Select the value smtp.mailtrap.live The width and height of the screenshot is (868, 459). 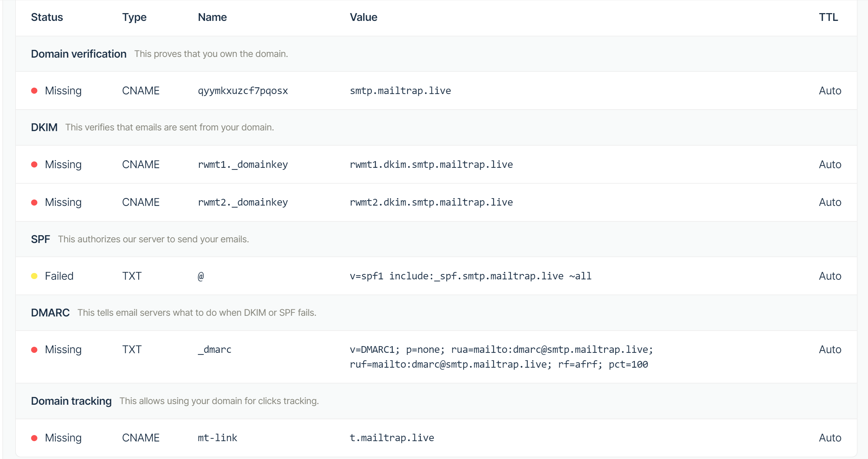400,91
